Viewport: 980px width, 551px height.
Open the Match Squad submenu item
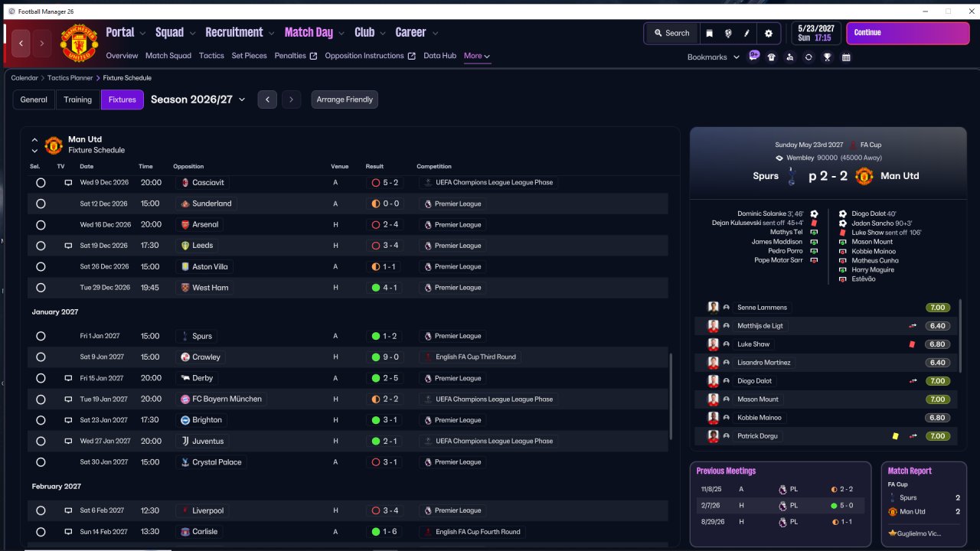168,56
